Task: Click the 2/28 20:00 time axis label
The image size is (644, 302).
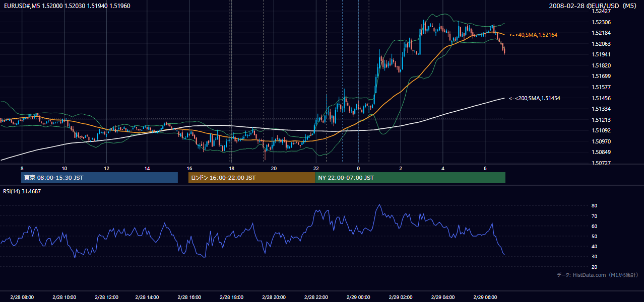Action: coord(275,297)
